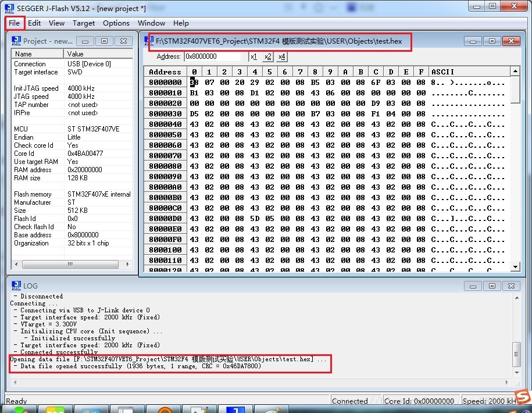Click the address row label 80000D0
Screen dimensions: 532x413
(x=165, y=219)
